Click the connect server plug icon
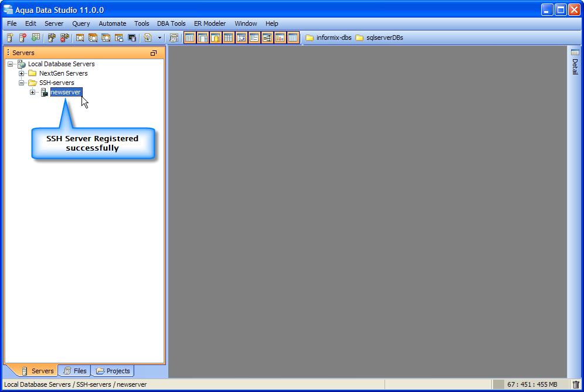Screen dimensions: 584x392 (x=52, y=38)
